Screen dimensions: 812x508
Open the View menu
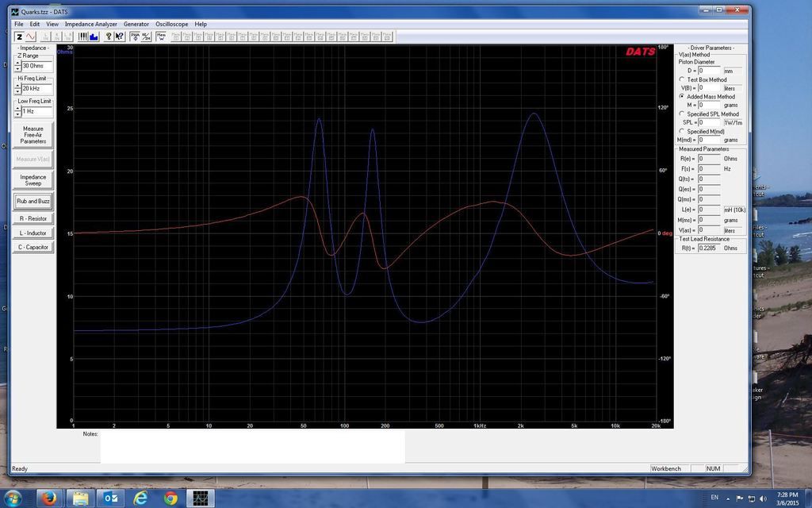coord(52,24)
